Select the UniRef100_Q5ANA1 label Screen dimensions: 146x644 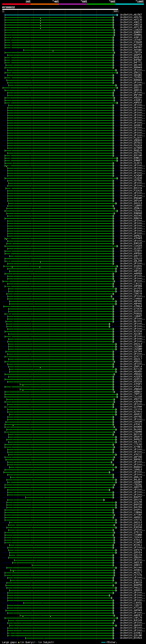click(131, 35)
